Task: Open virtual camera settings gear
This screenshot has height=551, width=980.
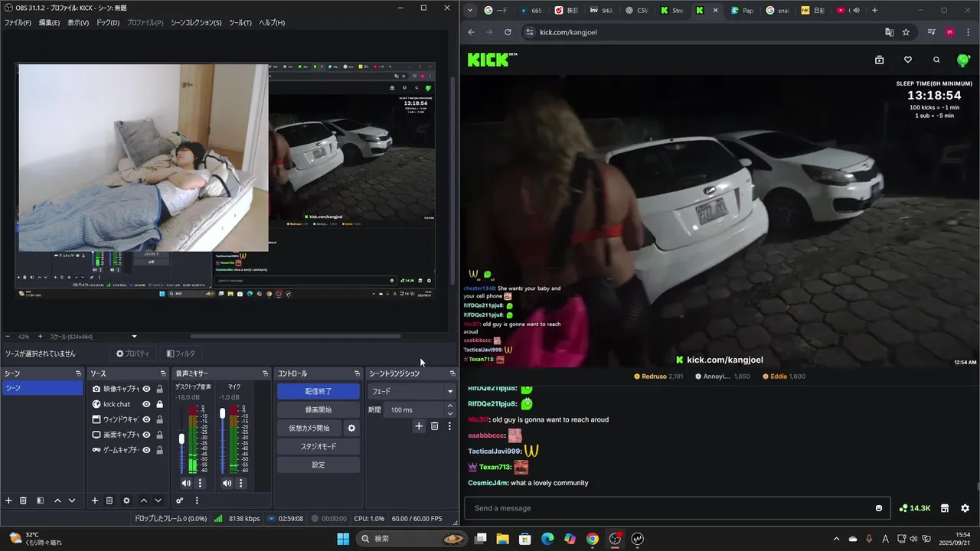Action: pos(351,428)
